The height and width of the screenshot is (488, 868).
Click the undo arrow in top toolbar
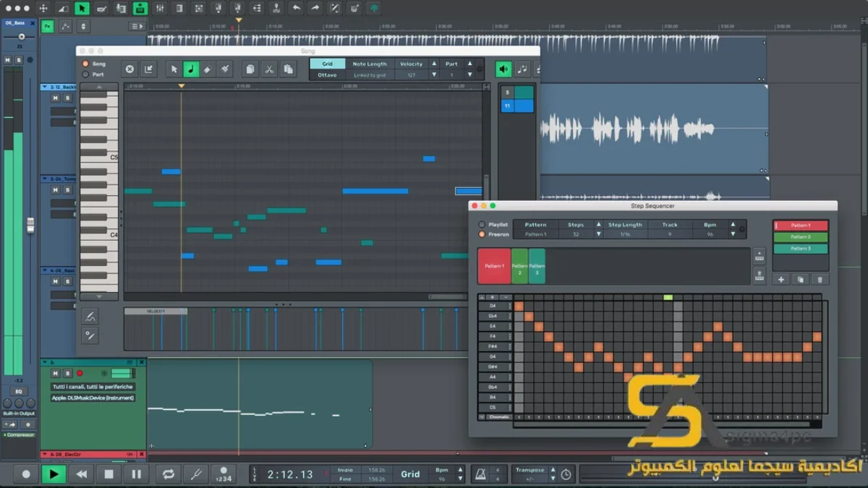[296, 8]
